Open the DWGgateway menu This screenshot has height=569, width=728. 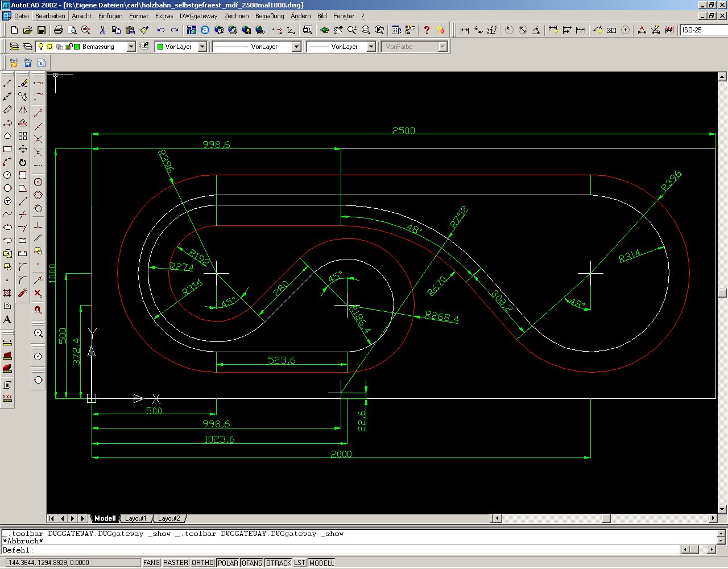pos(198,16)
